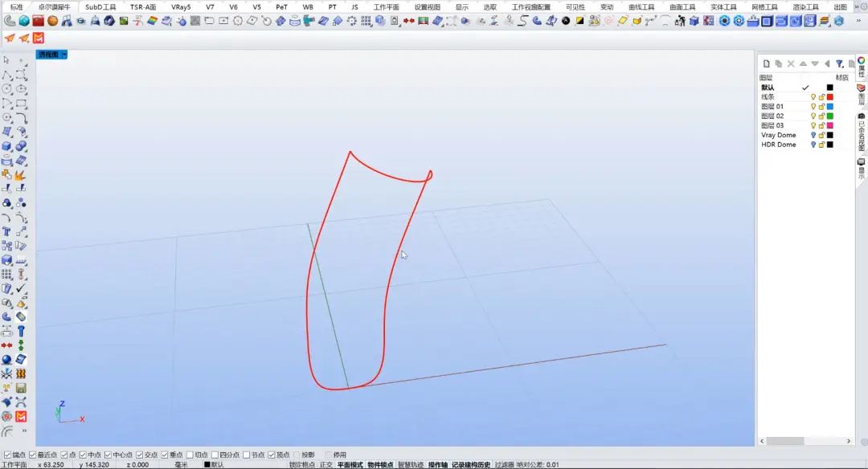Screen dimensions: 868x469
Task: Select the pointer tool in left toolbar
Action: 6,60
